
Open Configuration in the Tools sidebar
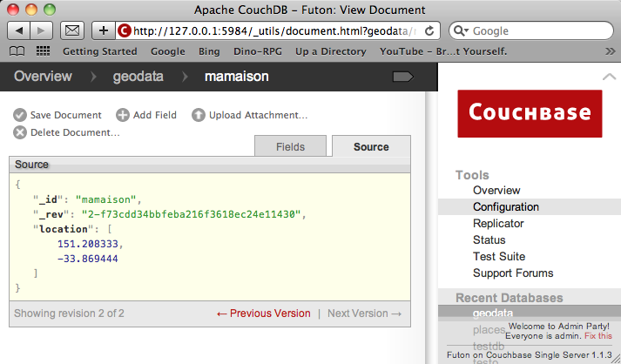[x=506, y=207]
